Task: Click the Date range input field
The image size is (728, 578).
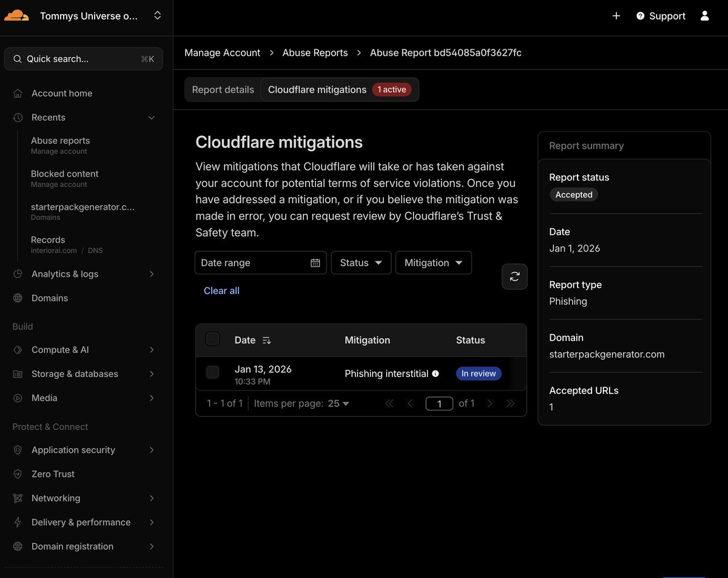Action: tap(261, 263)
